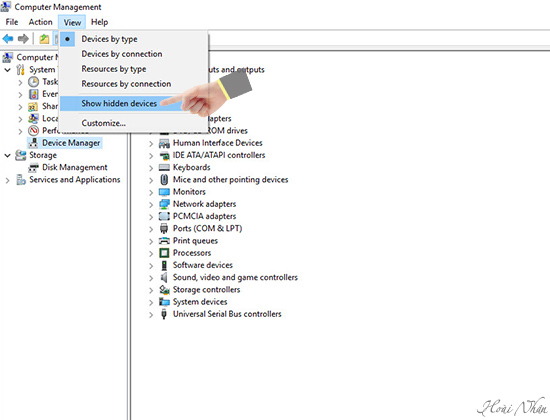This screenshot has height=420, width=550.
Task: Open the Action menu
Action: point(40,22)
